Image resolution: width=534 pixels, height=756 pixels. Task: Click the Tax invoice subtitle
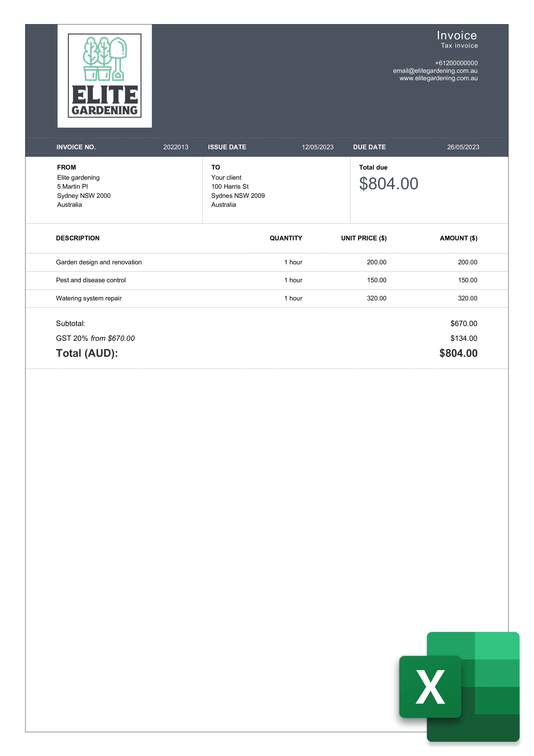459,46
